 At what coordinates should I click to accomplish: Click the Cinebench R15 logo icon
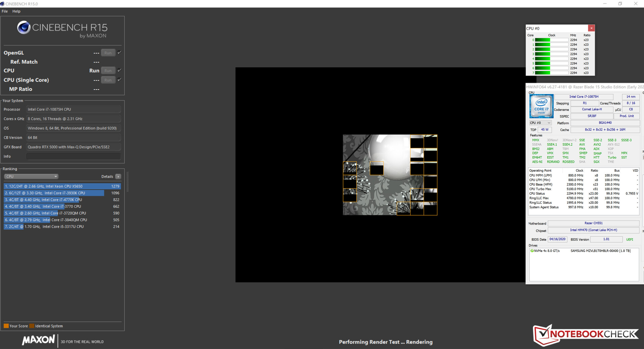point(24,27)
